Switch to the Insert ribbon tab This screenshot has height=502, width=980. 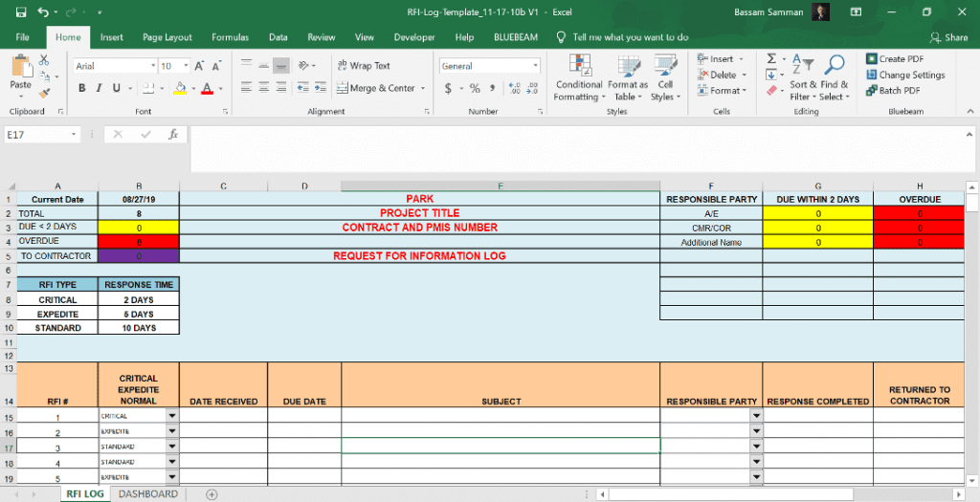click(x=112, y=37)
